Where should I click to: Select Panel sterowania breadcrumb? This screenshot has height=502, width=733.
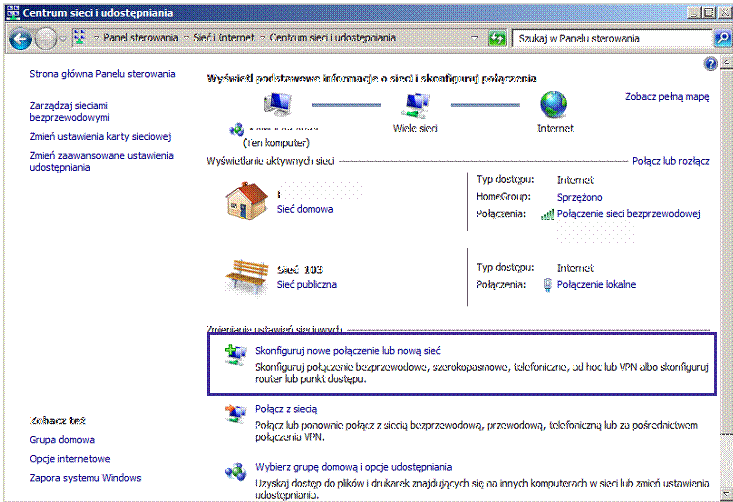pos(140,38)
